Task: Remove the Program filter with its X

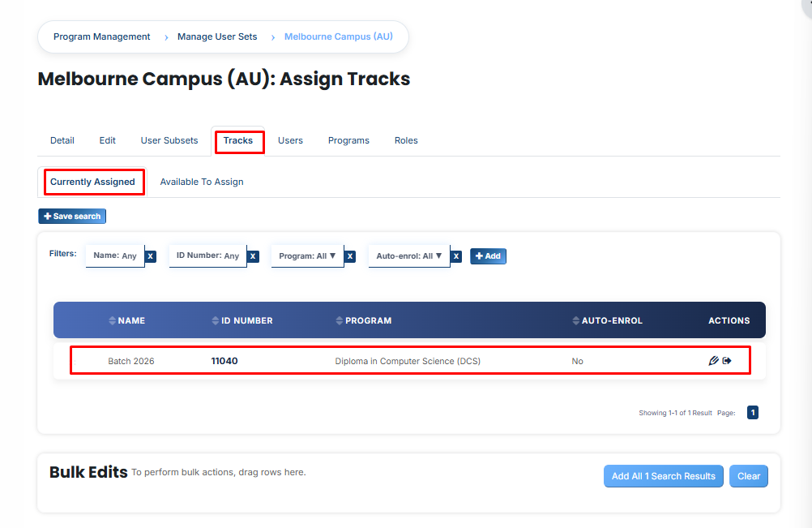Action: [350, 256]
